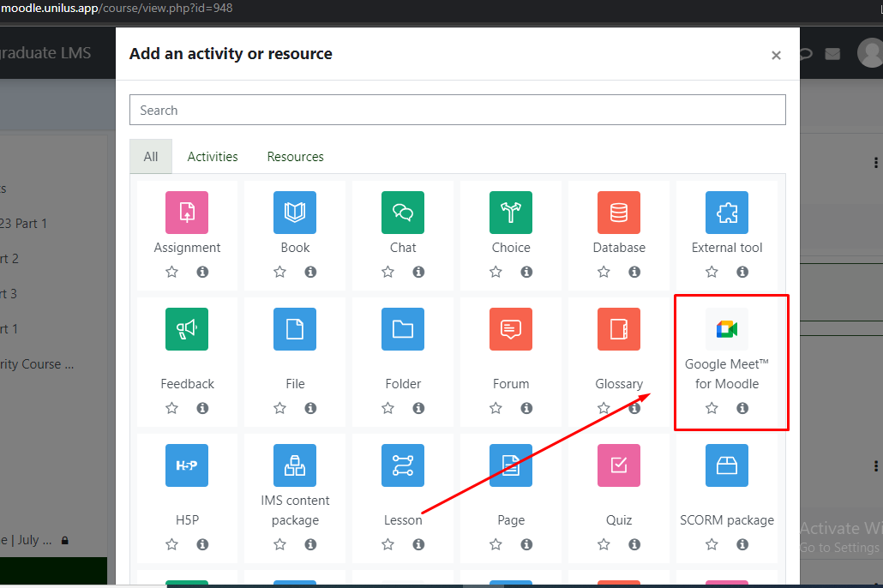Select the Assignment activity icon
The width and height of the screenshot is (883, 588).
click(x=187, y=213)
